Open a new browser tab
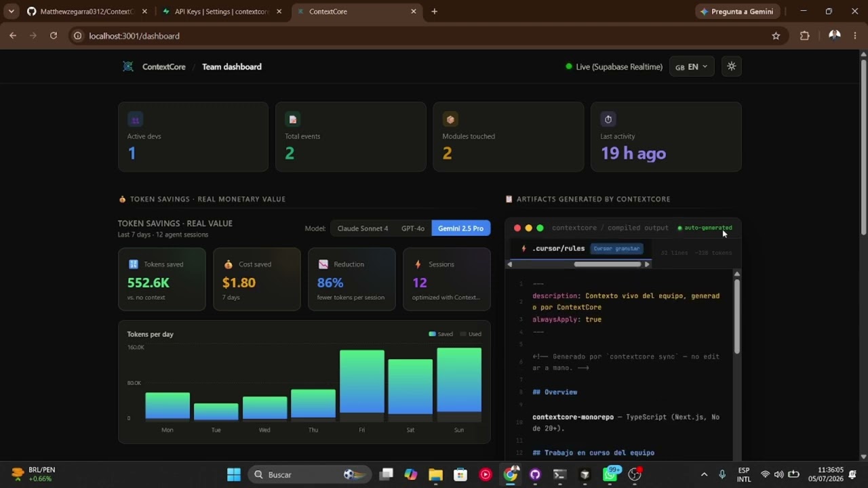868x488 pixels. 435,12
